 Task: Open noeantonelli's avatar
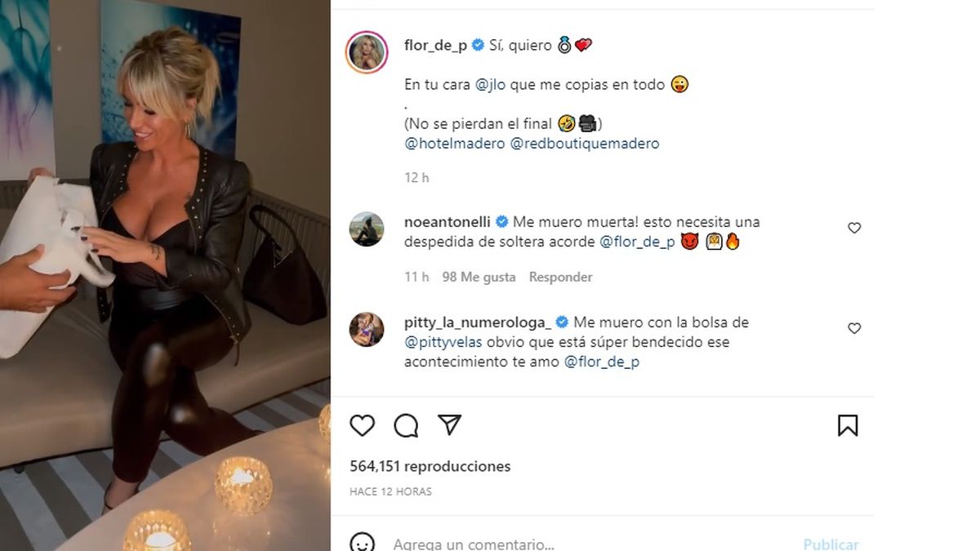click(367, 229)
